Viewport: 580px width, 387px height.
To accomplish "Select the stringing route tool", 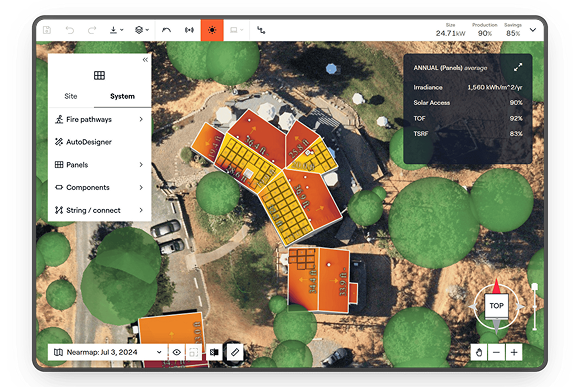I will (x=261, y=30).
